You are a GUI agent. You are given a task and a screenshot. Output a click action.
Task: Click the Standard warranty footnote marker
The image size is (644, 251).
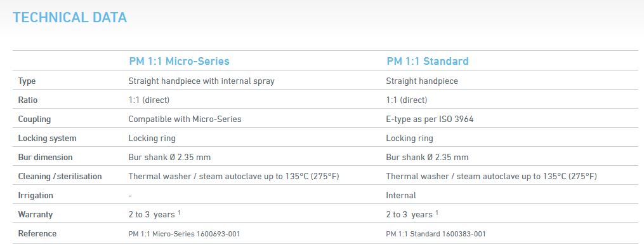[437, 212]
